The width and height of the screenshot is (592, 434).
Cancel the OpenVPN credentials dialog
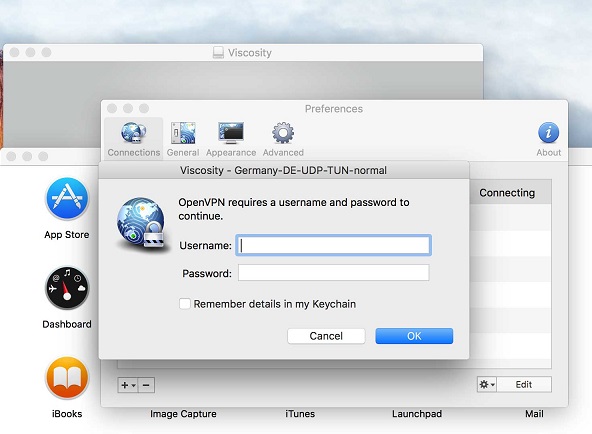[326, 336]
